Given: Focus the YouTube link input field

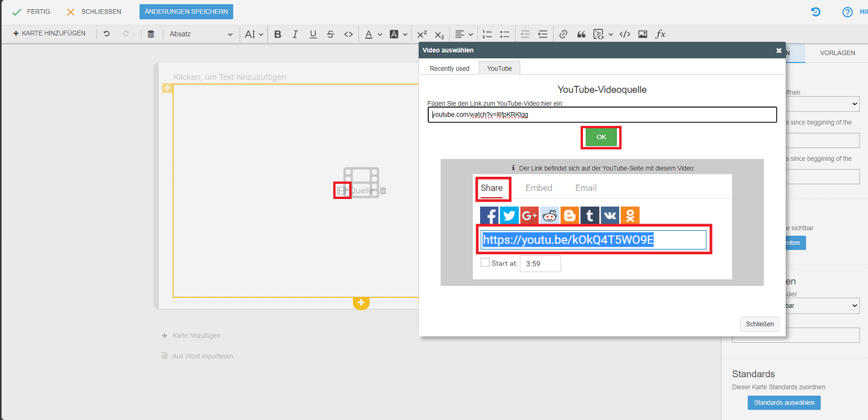Looking at the screenshot, I should [x=603, y=114].
